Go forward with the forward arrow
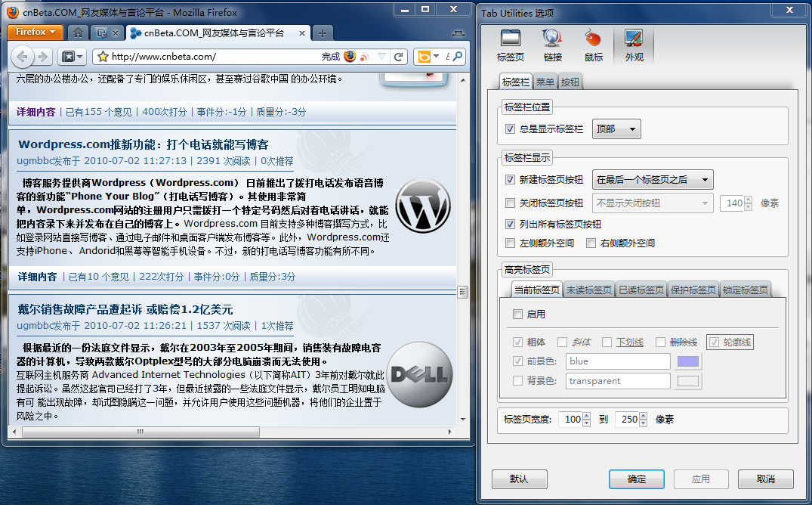 click(44, 57)
